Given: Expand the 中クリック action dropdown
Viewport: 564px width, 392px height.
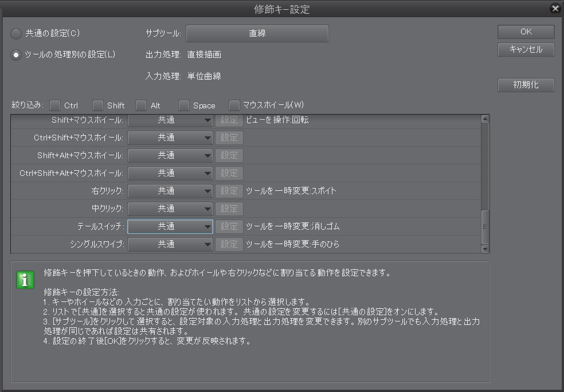Looking at the screenshot, I should click(x=170, y=209).
